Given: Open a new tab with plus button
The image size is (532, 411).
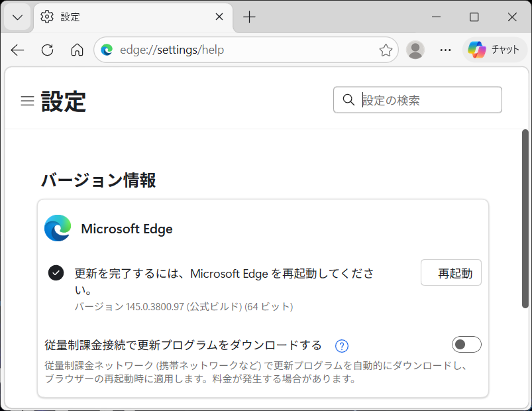Looking at the screenshot, I should coord(249,17).
